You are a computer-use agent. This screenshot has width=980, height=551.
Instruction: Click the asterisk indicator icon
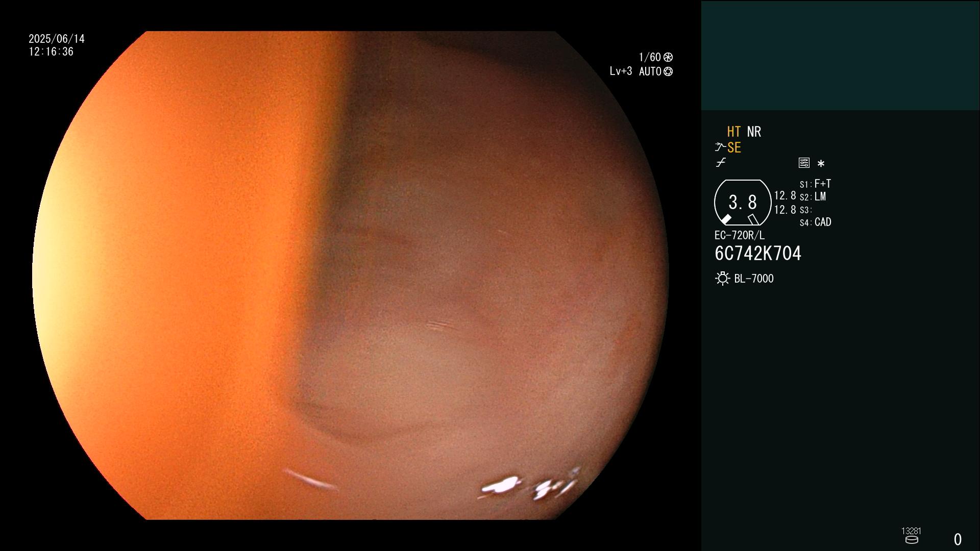tap(821, 163)
